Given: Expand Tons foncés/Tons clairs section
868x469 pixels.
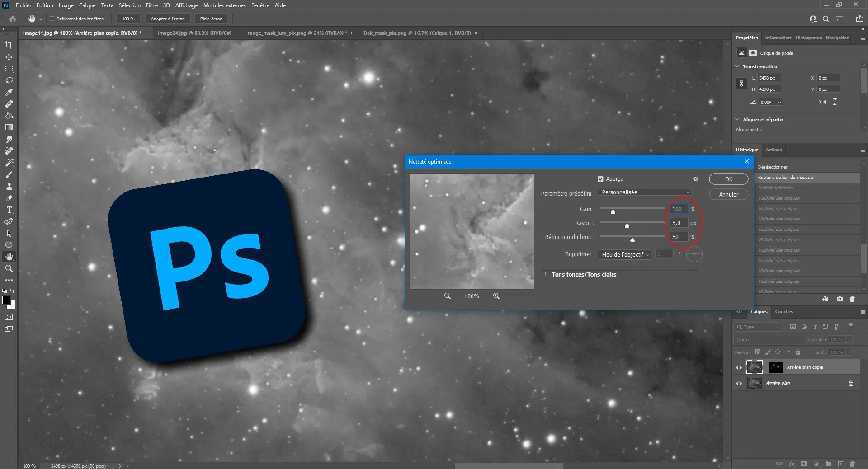Looking at the screenshot, I should (x=546, y=274).
